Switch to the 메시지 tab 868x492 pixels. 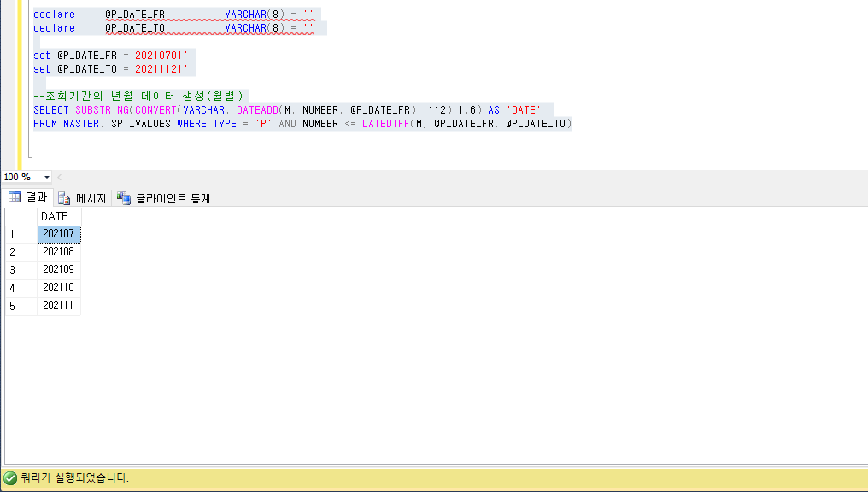click(82, 199)
